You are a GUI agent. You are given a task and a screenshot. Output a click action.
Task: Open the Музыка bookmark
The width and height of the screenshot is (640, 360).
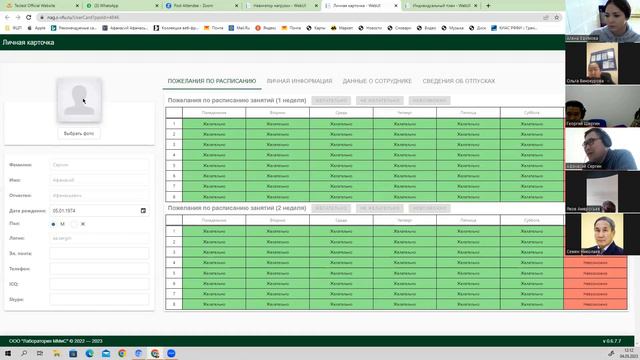coord(452,28)
